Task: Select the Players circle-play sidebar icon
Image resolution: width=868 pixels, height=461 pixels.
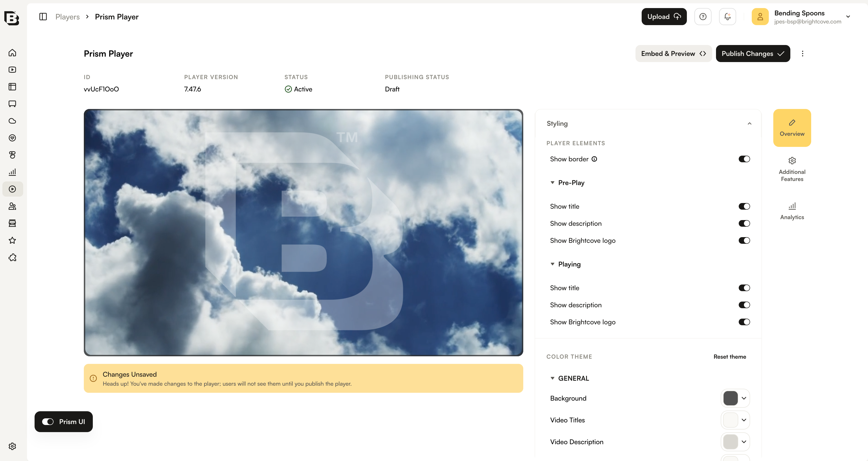Action: (13, 189)
